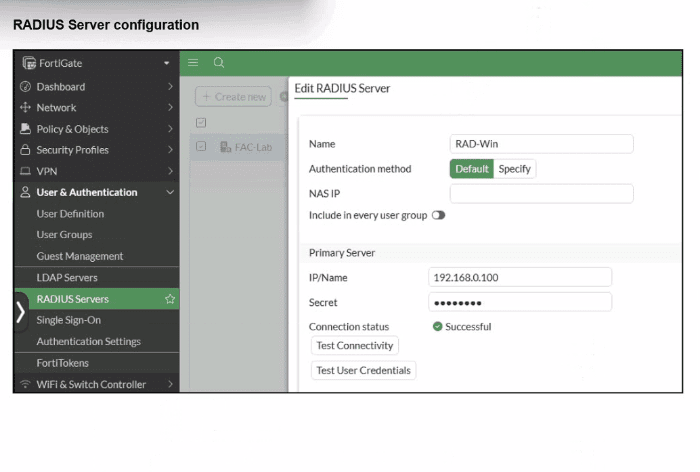
Task: Collapse the User & Authentication section
Action: (170, 192)
